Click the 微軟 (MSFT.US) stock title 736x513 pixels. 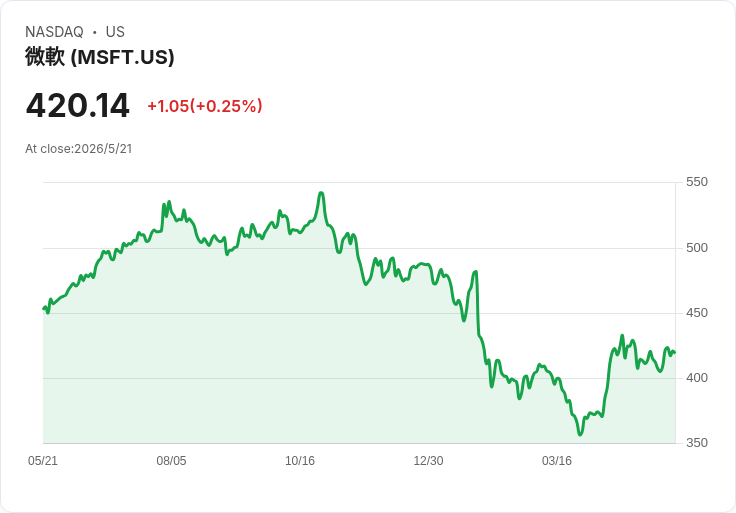(x=100, y=57)
